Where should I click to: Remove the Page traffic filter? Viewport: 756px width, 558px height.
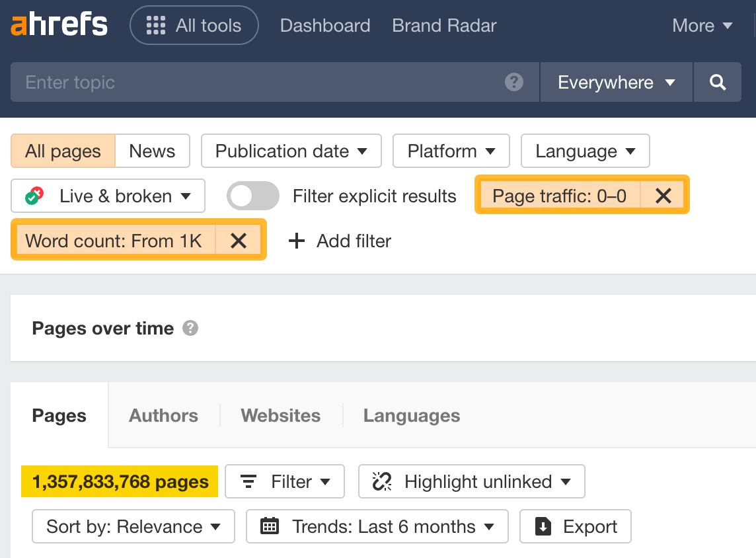coord(663,195)
